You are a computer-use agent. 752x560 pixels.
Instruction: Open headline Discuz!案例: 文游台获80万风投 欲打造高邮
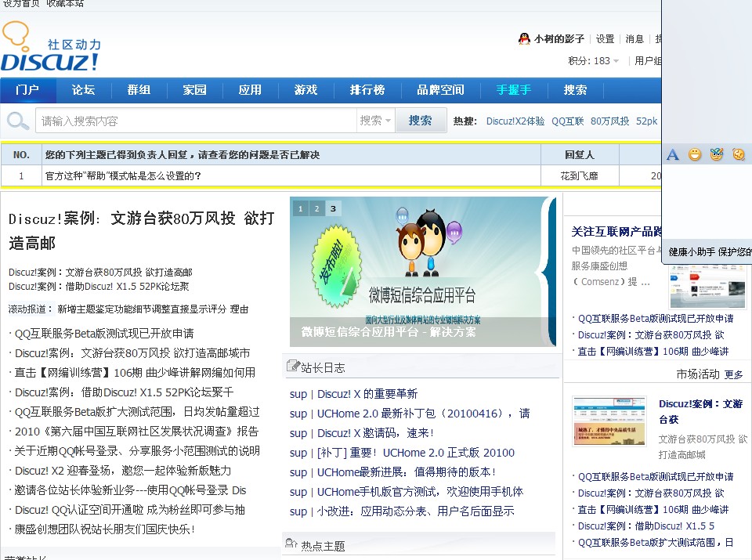[142, 230]
